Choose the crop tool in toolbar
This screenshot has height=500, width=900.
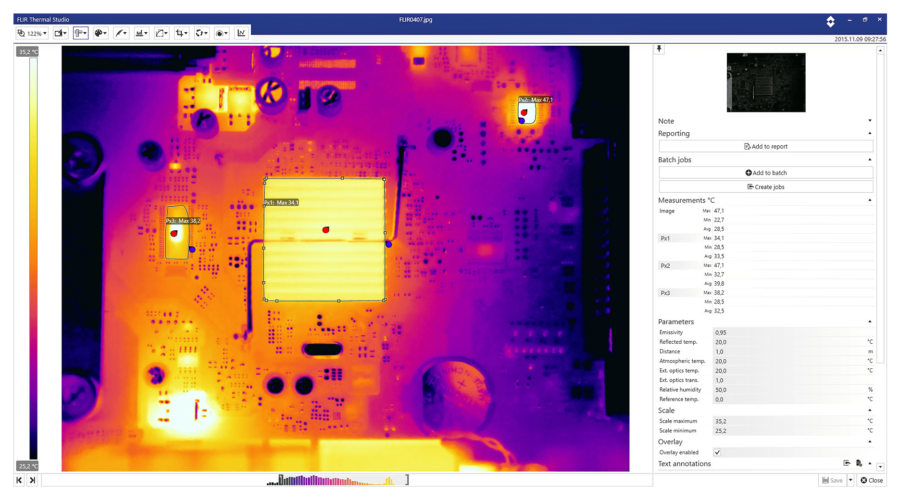[x=181, y=33]
